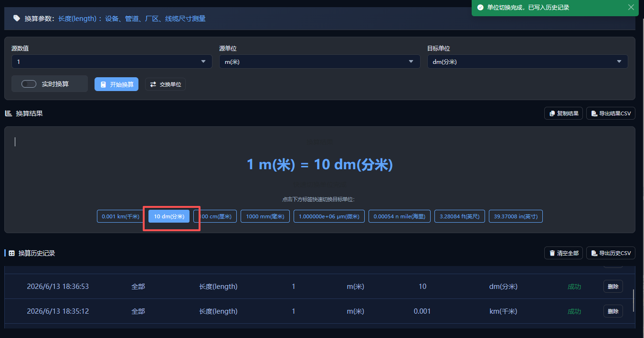Click 成功 status in the dm(分米) row
This screenshot has width=644, height=338.
click(x=574, y=287)
